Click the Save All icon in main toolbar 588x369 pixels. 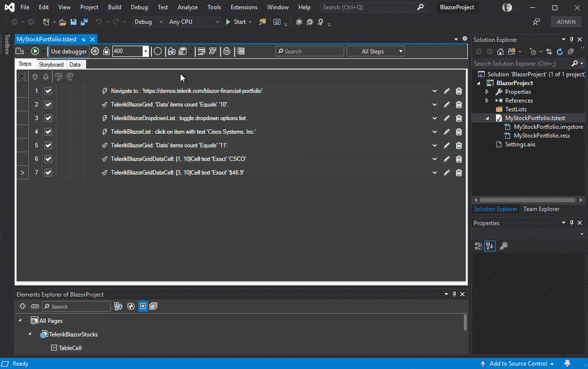click(x=84, y=22)
